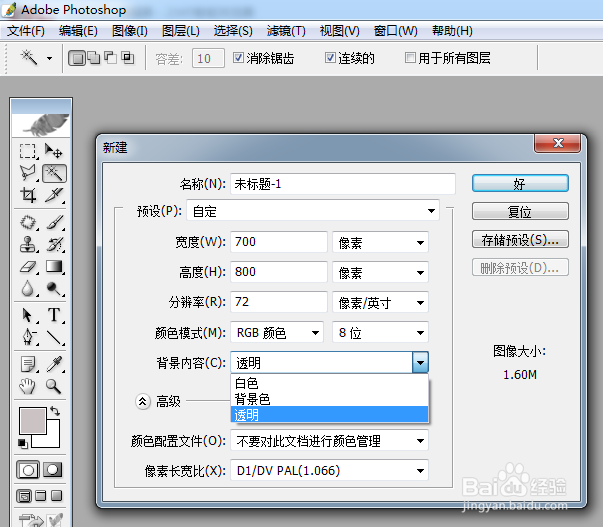603x527 pixels.
Task: Collapse the 高级 section
Action: 143,402
